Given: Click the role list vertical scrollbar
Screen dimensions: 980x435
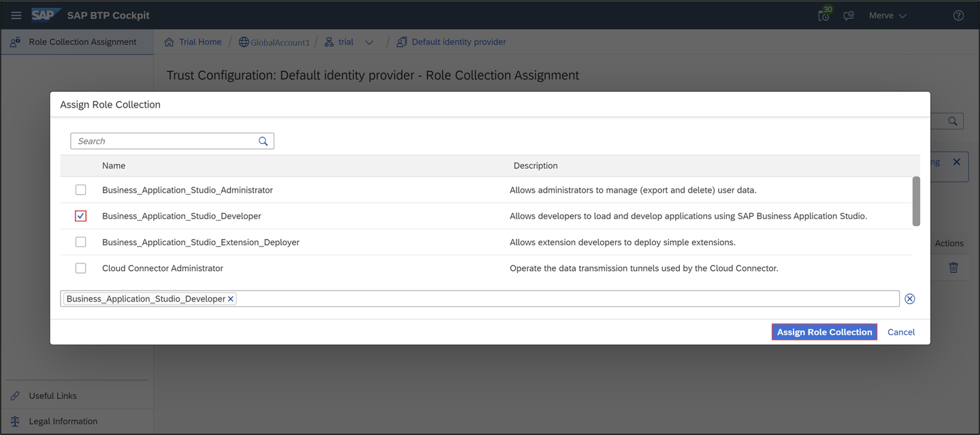Looking at the screenshot, I should 916,202.
